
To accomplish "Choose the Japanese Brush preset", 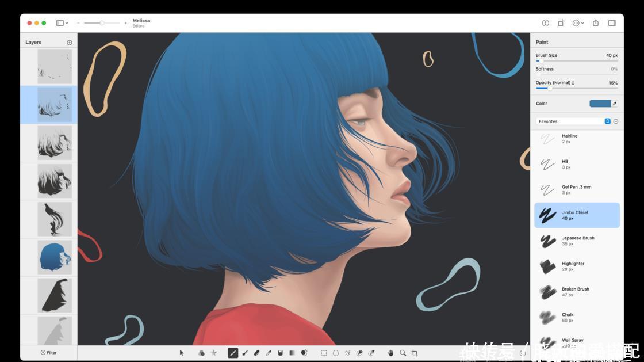I will (577, 241).
